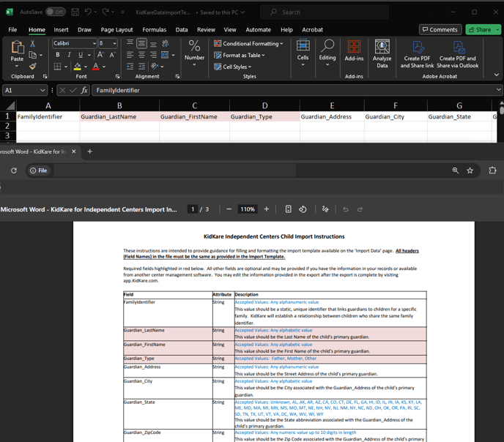Viewport: 504px width, 442px height.
Task: Switch to the Data tab
Action: [x=182, y=29]
